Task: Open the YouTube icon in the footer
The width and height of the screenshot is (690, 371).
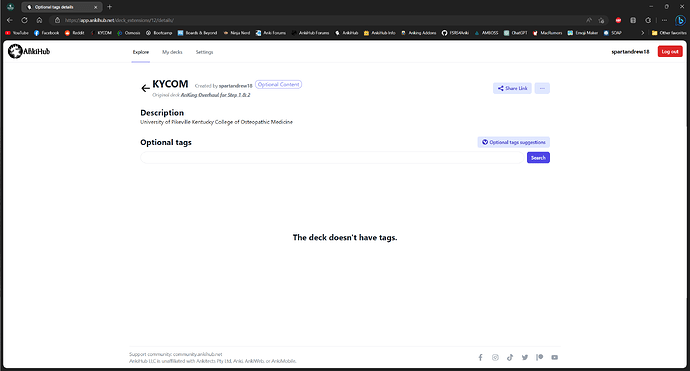Action: point(554,357)
